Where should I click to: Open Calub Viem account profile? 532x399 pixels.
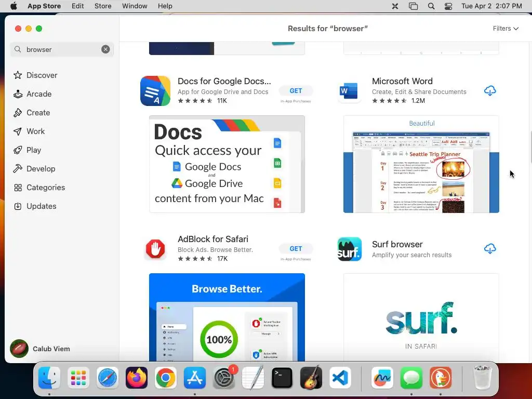coord(40,349)
